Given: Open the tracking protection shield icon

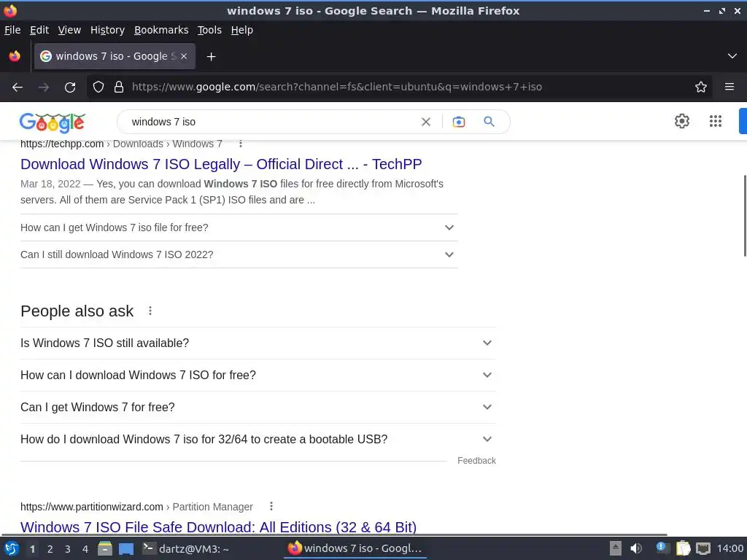Looking at the screenshot, I should click(x=98, y=87).
